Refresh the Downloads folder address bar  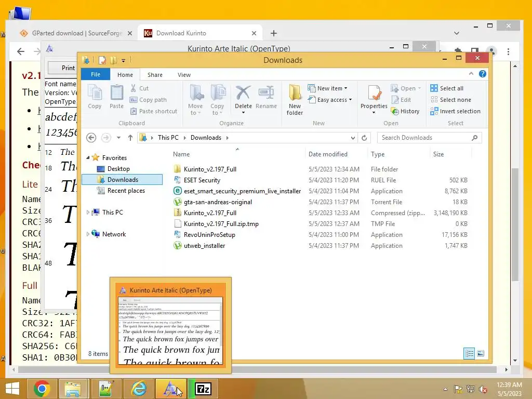(364, 138)
